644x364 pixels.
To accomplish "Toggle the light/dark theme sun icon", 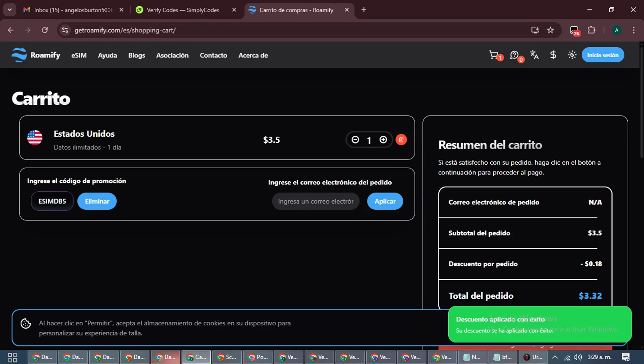I will coord(572,55).
